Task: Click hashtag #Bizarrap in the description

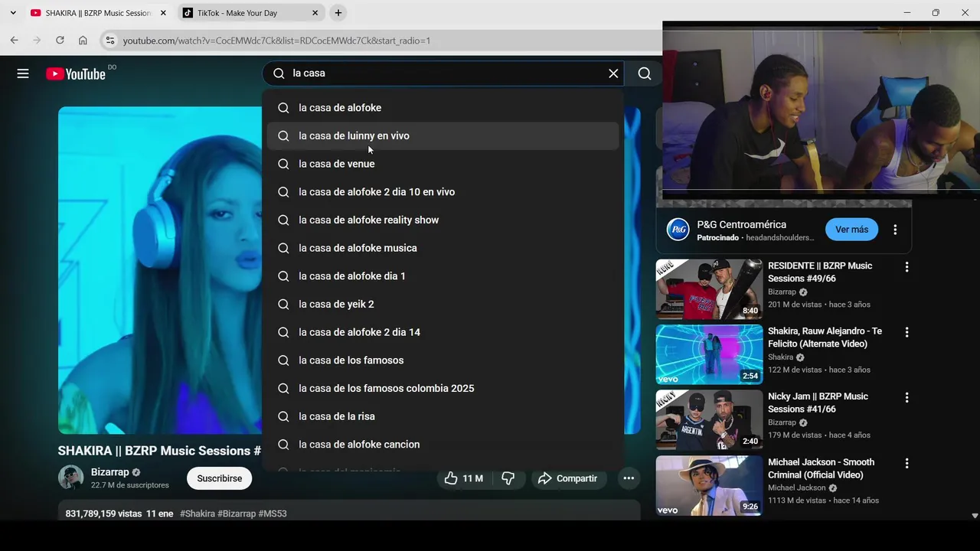Action: coord(237,514)
